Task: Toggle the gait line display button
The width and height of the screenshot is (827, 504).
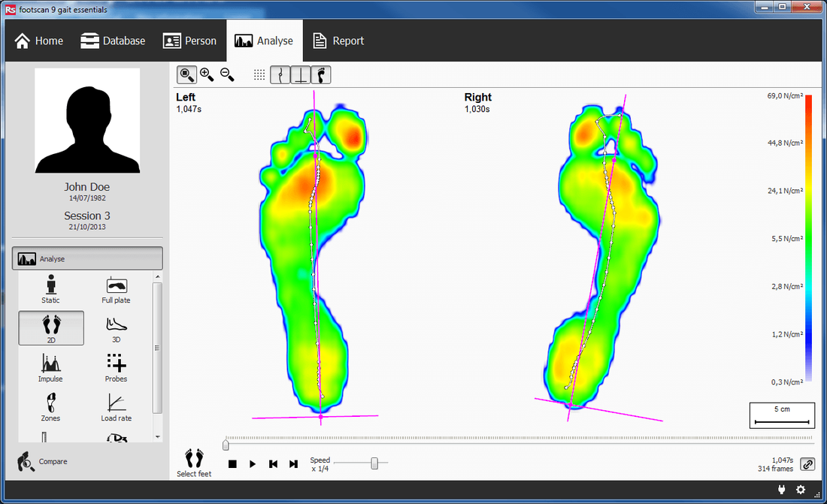Action: [x=280, y=75]
